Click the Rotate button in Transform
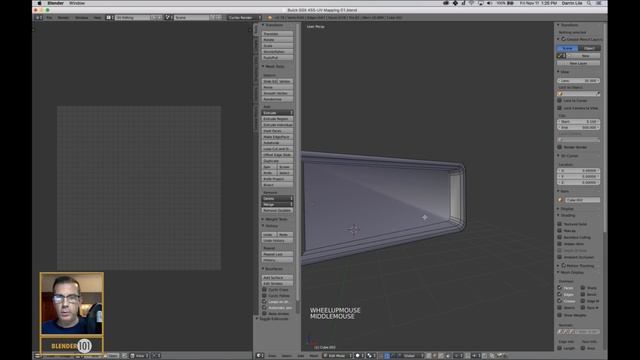Viewport: 640px width, 360px height. [x=277, y=40]
